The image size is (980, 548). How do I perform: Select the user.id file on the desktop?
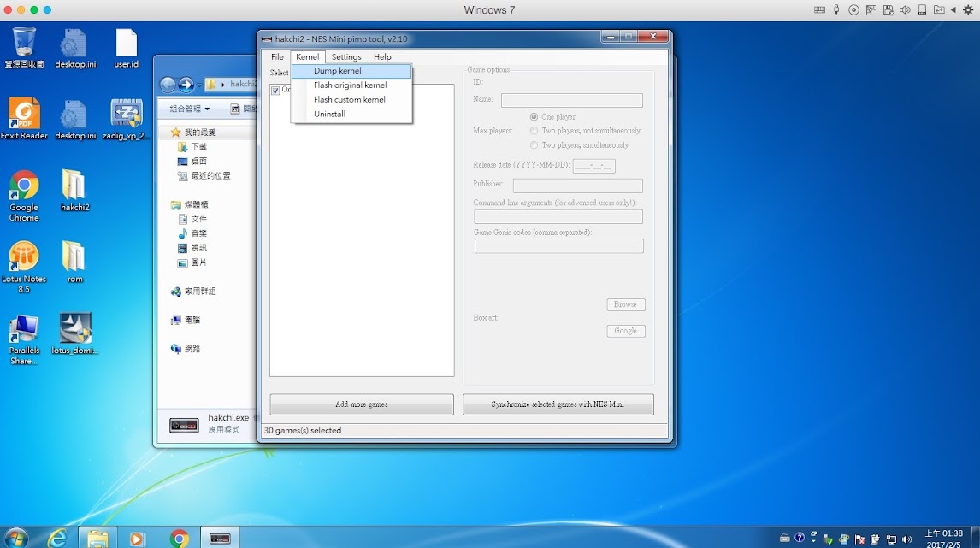point(127,48)
